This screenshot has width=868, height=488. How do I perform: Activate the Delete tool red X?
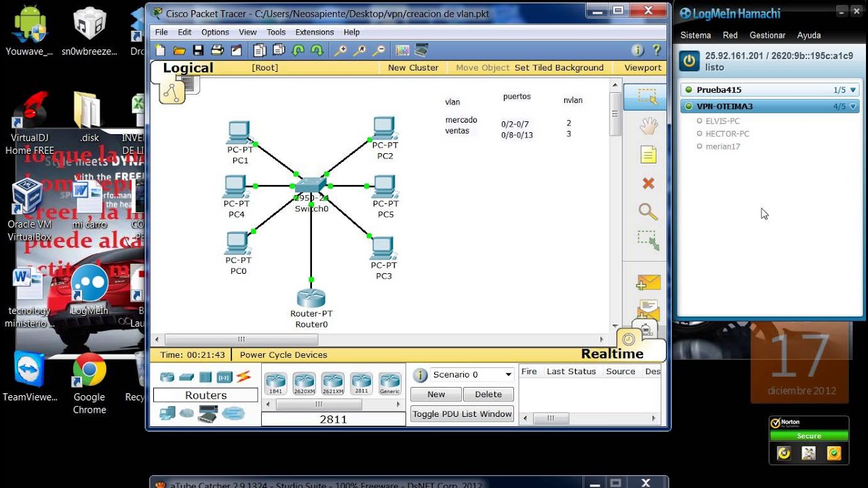pos(648,184)
